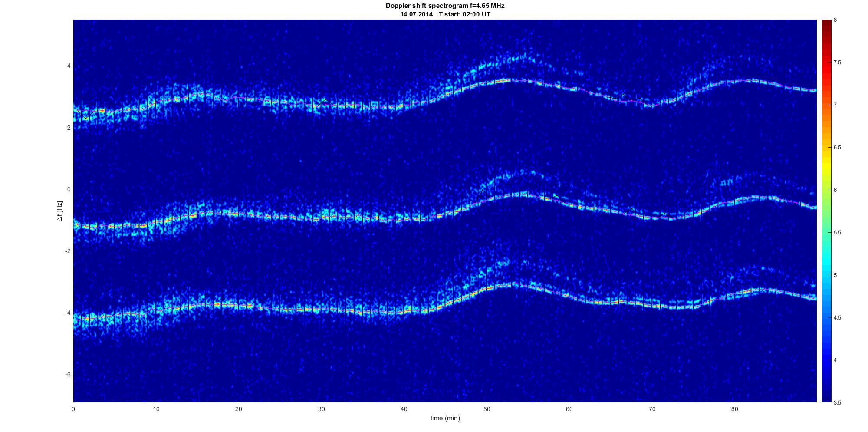Click y-axis tick label '-4'
The width and height of the screenshot is (868, 432).
click(68, 313)
